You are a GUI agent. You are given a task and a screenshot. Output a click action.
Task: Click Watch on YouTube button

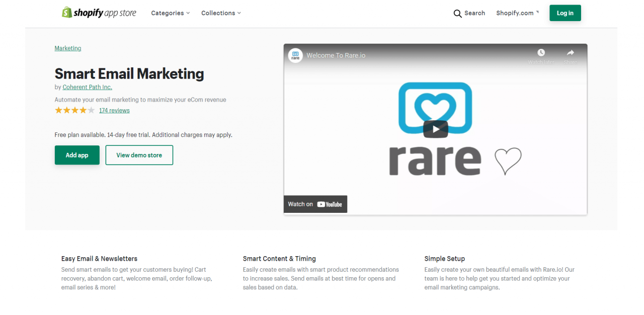point(315,204)
